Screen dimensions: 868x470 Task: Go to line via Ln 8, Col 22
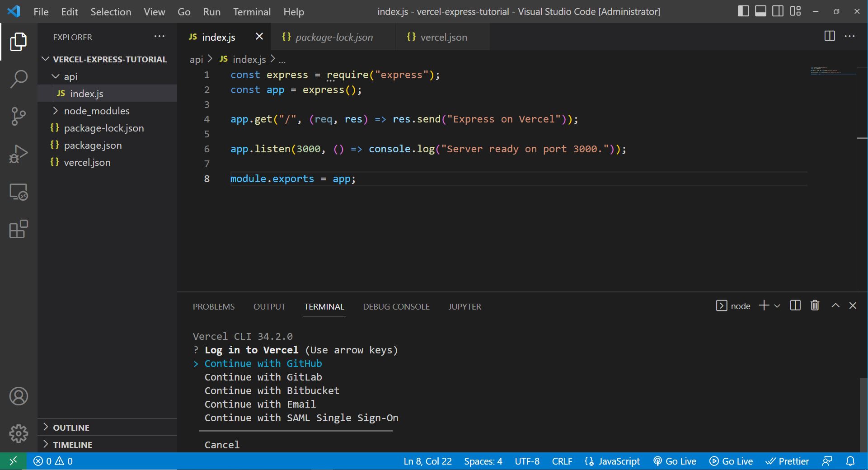(427, 461)
